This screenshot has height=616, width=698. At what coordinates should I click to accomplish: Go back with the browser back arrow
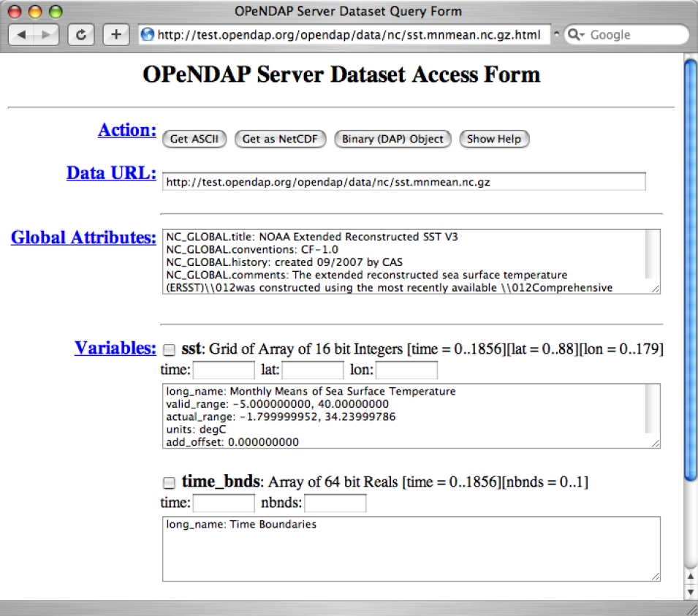pyautogui.click(x=22, y=35)
